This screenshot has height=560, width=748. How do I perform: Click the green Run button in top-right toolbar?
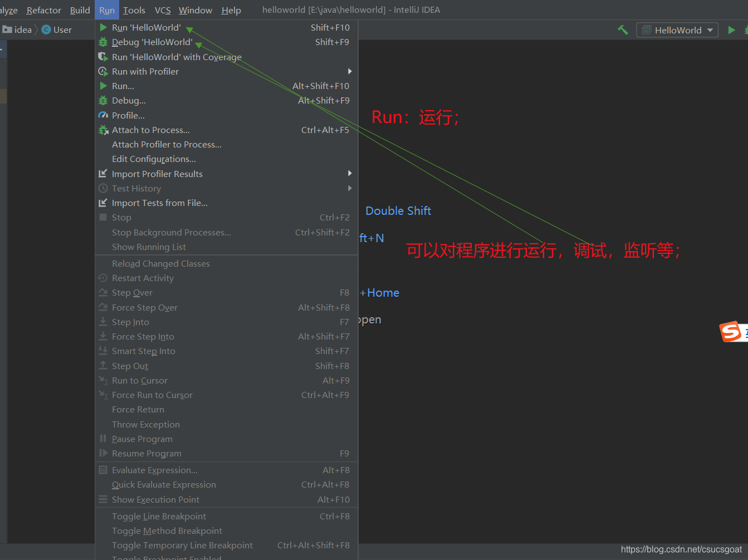click(731, 30)
